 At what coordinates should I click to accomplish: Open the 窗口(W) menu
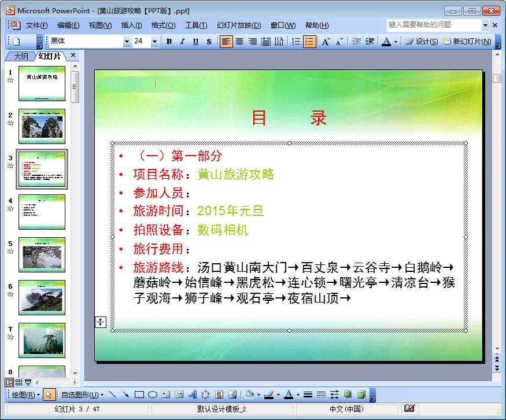[x=283, y=25]
